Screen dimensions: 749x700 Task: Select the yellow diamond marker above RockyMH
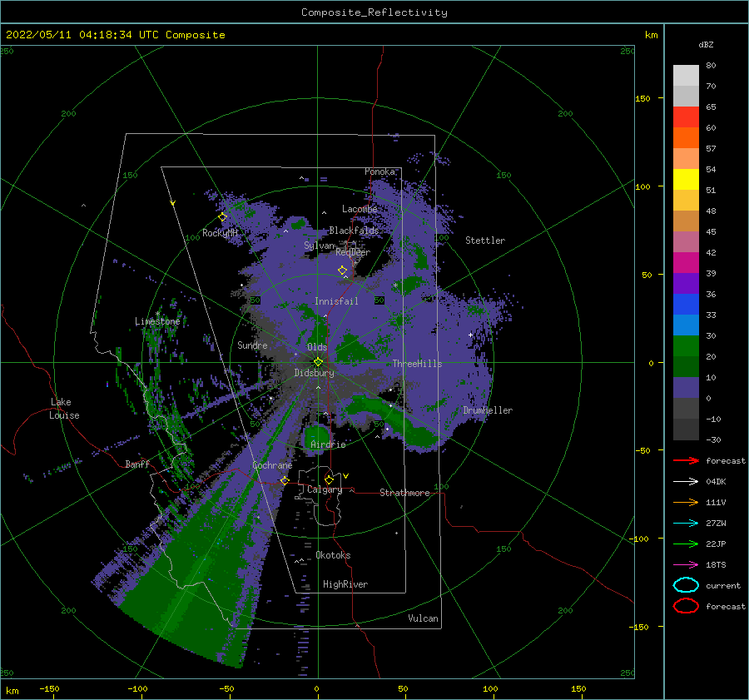click(222, 217)
